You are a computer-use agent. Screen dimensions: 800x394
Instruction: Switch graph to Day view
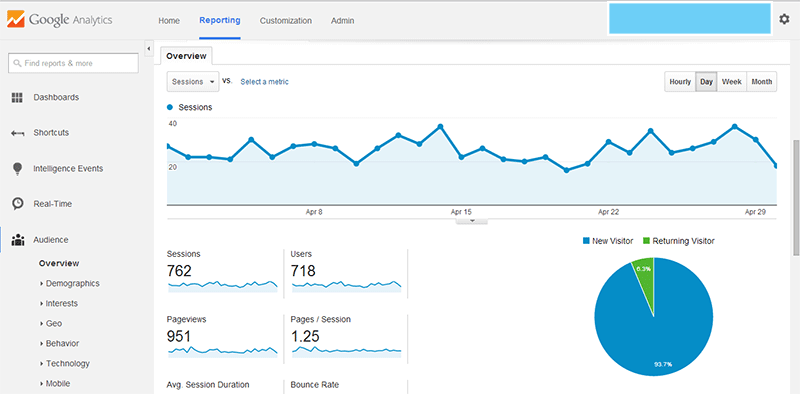point(707,82)
